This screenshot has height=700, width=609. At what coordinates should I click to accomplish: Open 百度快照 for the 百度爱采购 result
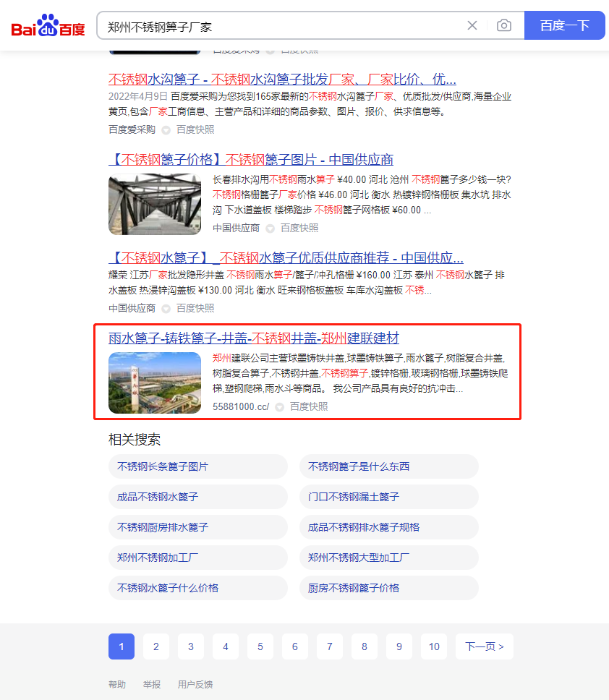(x=195, y=129)
